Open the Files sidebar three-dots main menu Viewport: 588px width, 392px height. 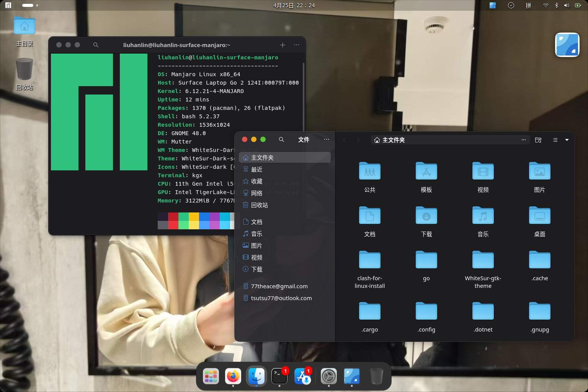coord(326,140)
